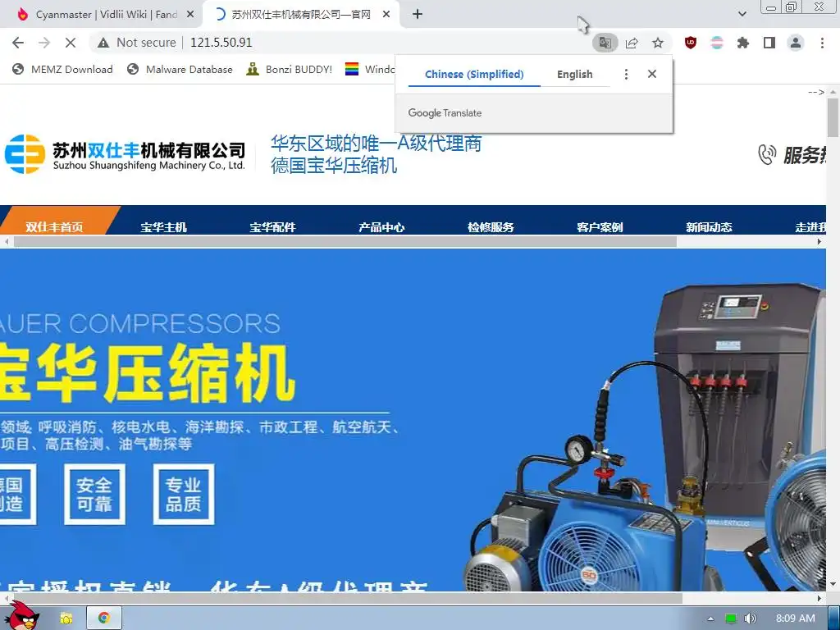This screenshot has width=840, height=630.
Task: Open the Extensions puzzle menu
Action: tap(742, 43)
